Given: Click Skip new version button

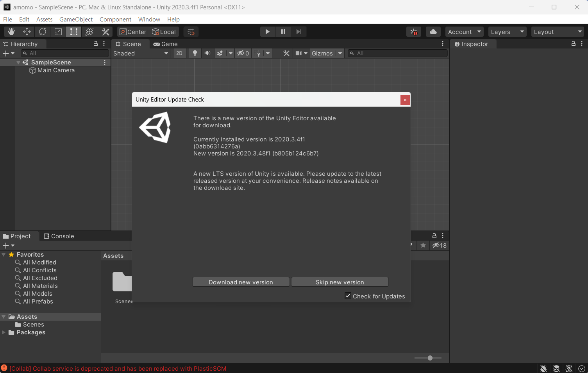Looking at the screenshot, I should click(340, 282).
